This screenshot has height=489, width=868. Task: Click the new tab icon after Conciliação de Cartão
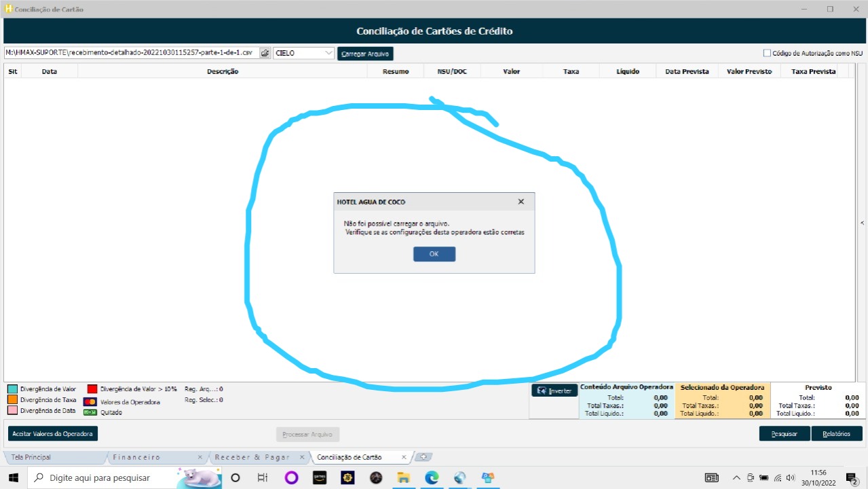point(423,457)
